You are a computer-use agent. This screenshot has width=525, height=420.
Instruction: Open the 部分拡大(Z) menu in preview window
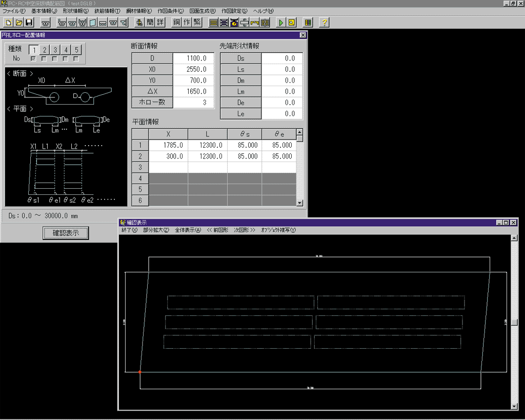click(x=156, y=230)
